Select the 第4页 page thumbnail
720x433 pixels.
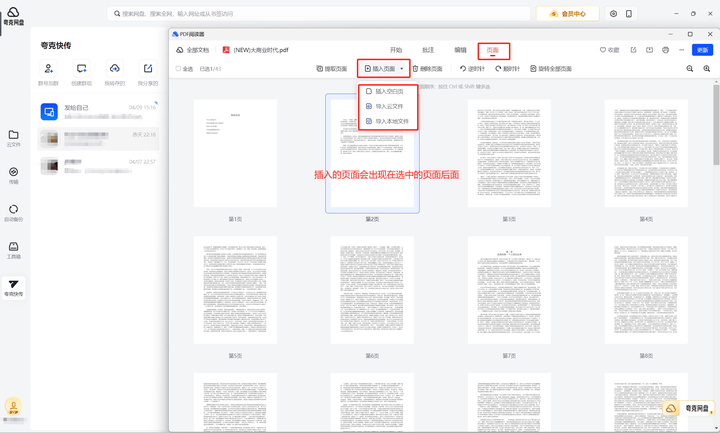646,153
